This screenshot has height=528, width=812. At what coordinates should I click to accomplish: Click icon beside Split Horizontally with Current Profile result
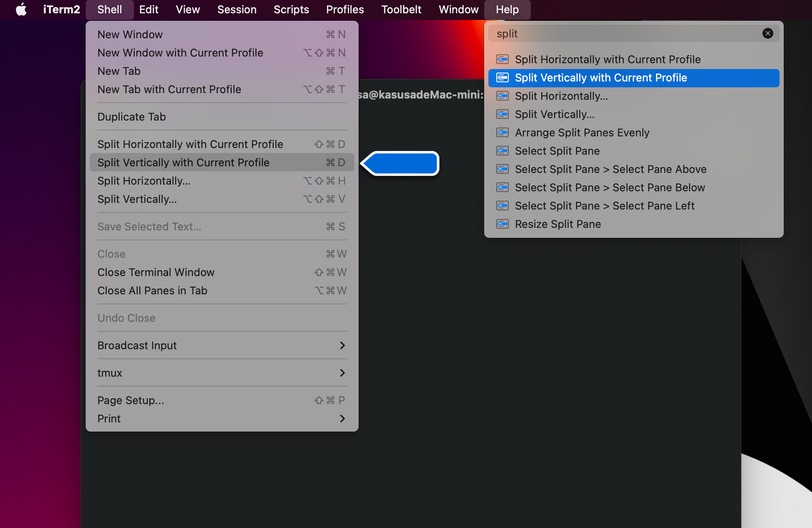(x=503, y=59)
